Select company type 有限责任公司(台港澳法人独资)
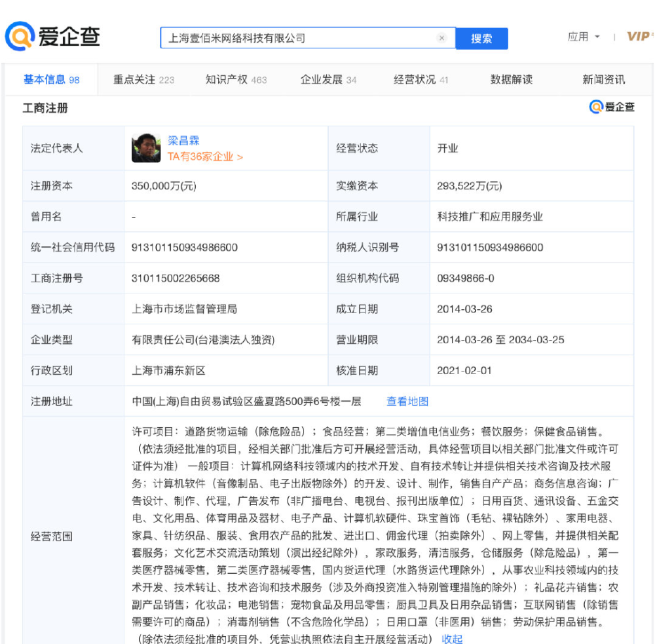 tap(203, 340)
